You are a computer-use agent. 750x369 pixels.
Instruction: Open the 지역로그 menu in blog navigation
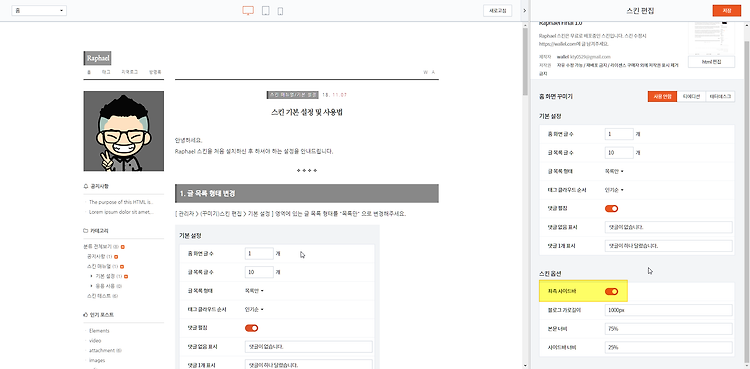[130, 72]
